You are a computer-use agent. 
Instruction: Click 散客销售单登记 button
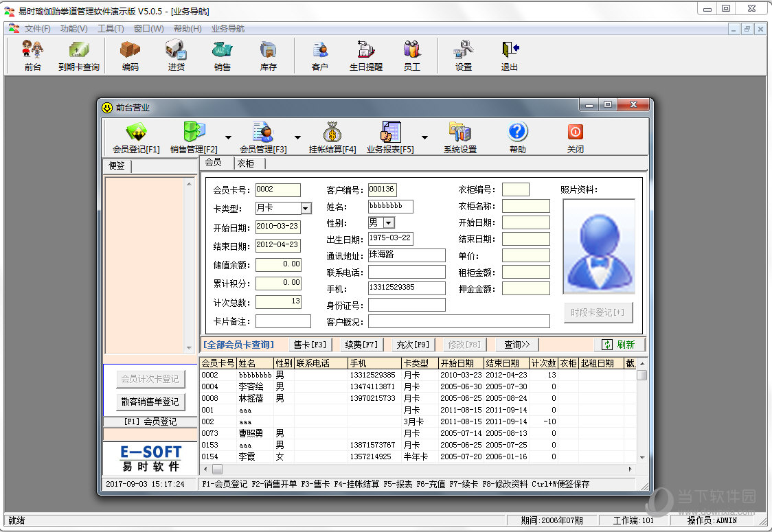[x=150, y=402]
